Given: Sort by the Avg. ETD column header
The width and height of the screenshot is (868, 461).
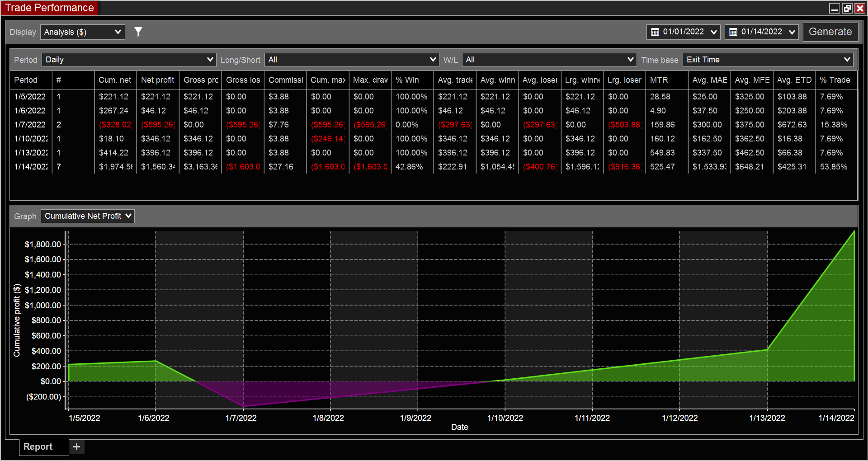Looking at the screenshot, I should tap(795, 80).
